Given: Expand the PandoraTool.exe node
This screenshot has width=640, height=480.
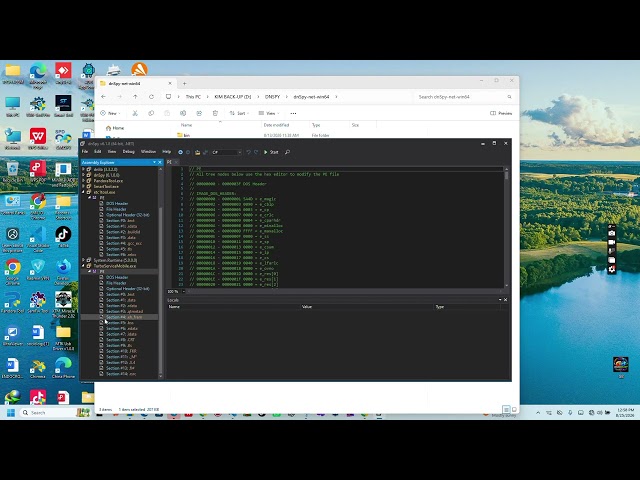Looking at the screenshot, I should coord(84,180).
